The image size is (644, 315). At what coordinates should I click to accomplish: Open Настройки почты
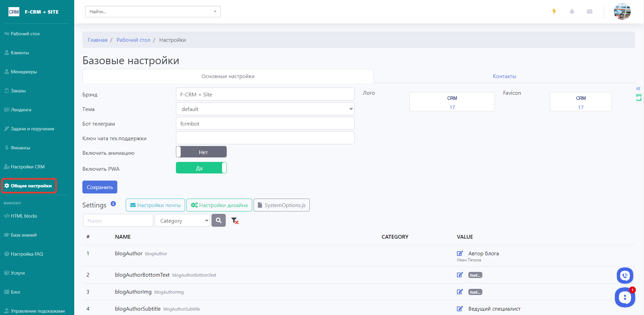point(155,205)
